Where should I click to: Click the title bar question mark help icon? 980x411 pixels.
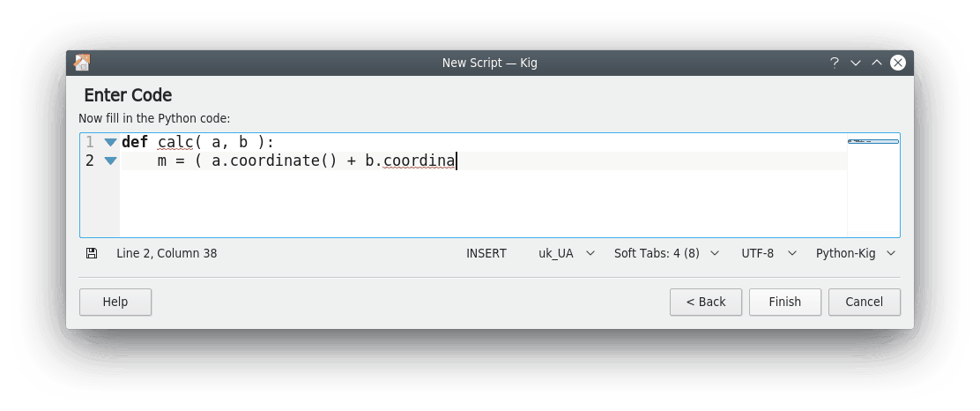point(834,63)
